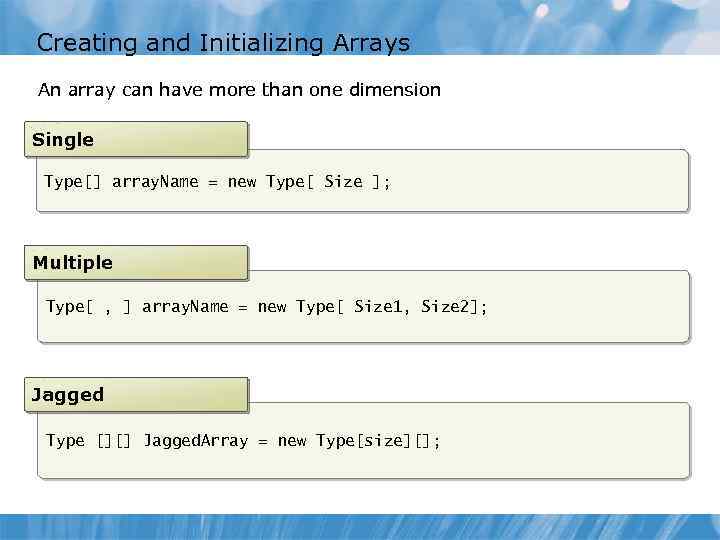720x540 pixels.
Task: Click the code line containing "Size1, Size2"
Action: 266,307
